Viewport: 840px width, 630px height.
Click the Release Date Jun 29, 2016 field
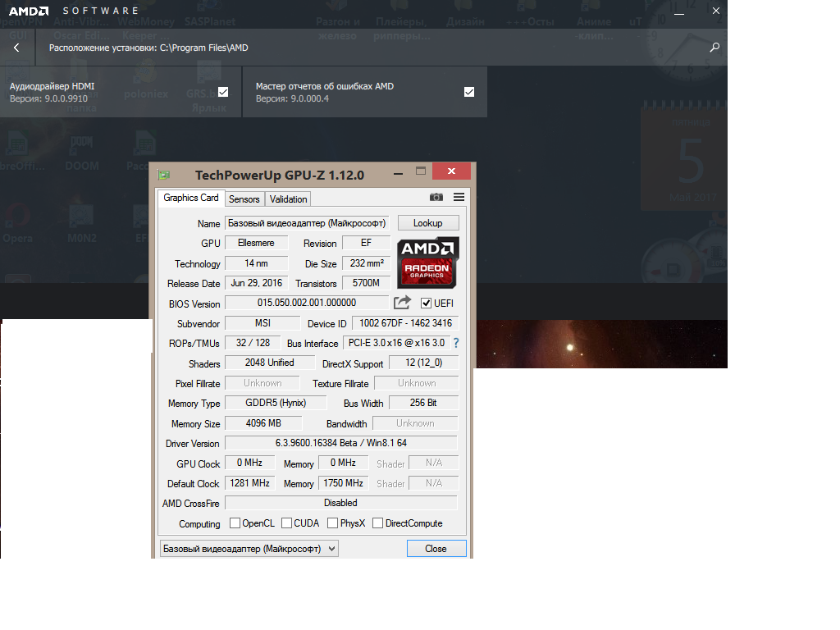257,283
